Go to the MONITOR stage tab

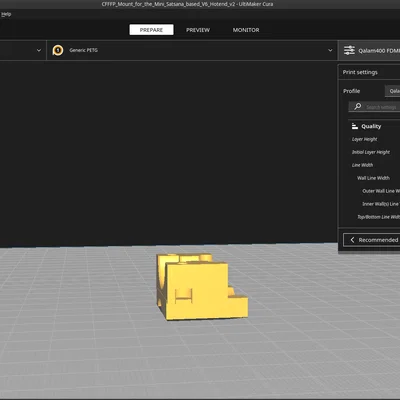[x=246, y=30]
